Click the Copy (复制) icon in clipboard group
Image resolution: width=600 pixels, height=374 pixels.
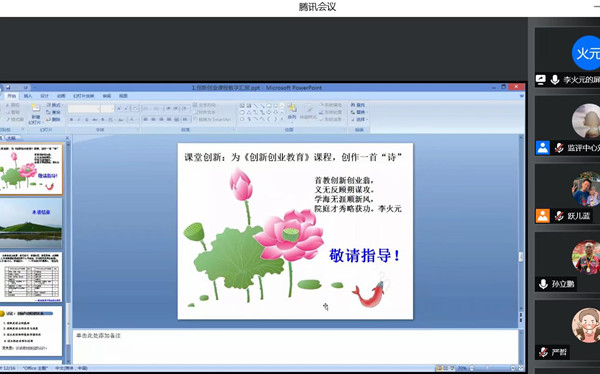8,112
